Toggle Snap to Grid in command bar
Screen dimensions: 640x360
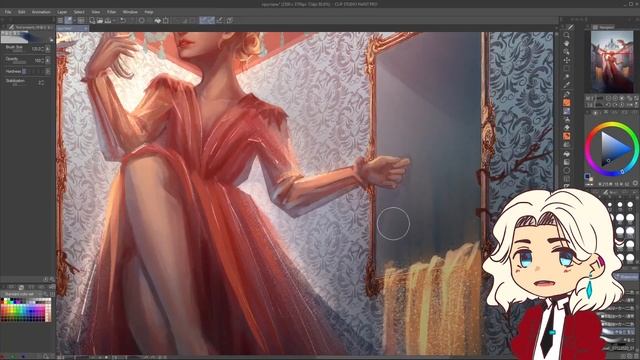tap(220, 20)
